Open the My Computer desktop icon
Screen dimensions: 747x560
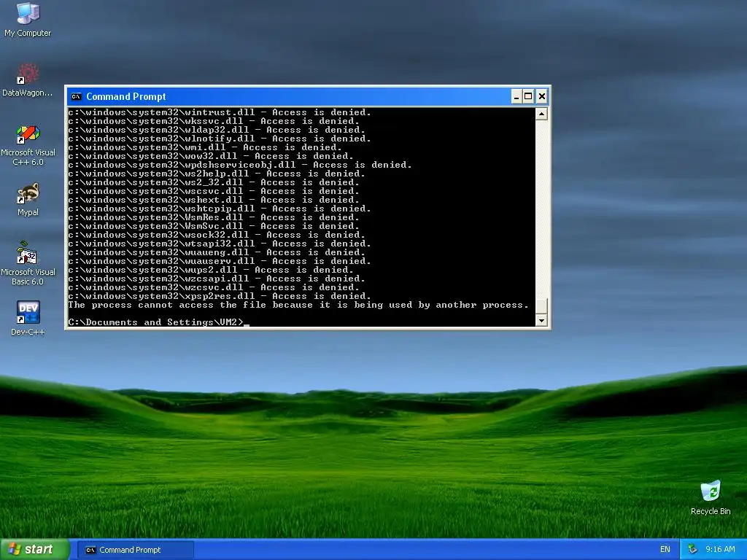click(28, 20)
